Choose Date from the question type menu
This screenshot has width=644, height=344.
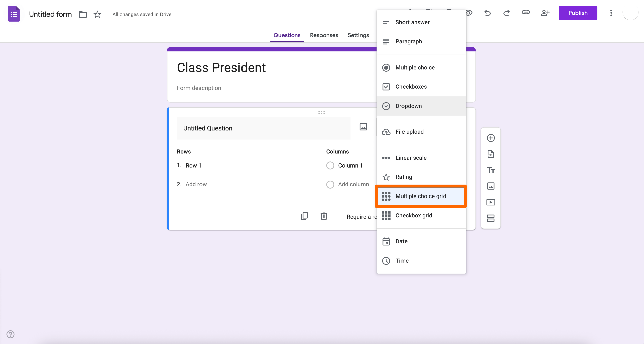point(401,241)
